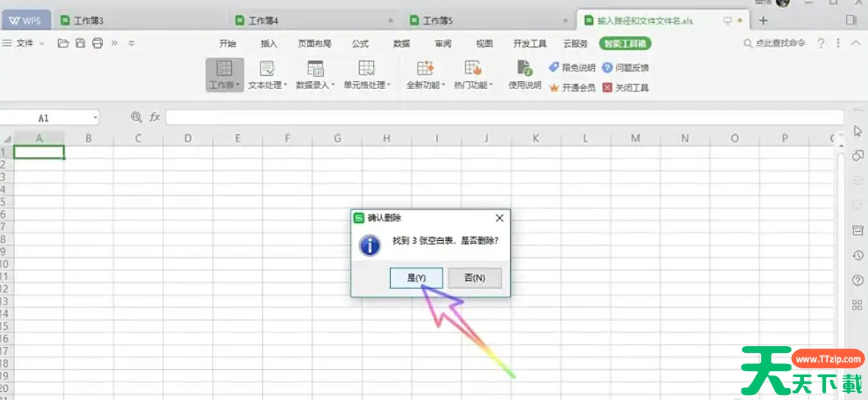This screenshot has width=868, height=400.
Task: Switch to the 审阅 ribbon tab
Action: click(443, 43)
